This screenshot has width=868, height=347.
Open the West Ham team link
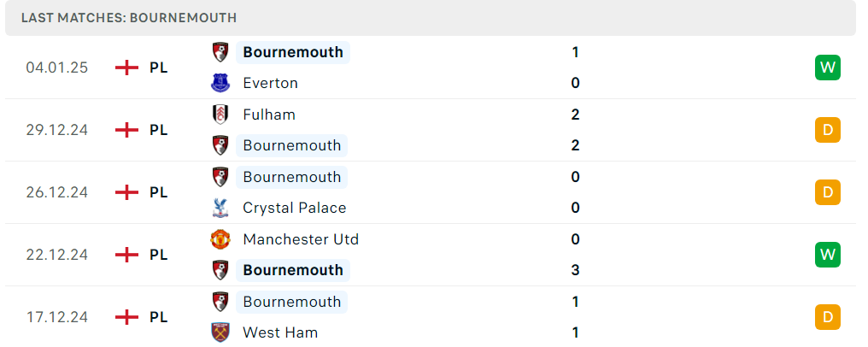coord(280,332)
